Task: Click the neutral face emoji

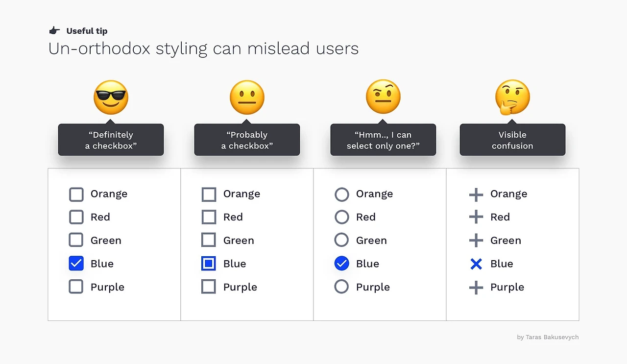Action: click(x=247, y=97)
